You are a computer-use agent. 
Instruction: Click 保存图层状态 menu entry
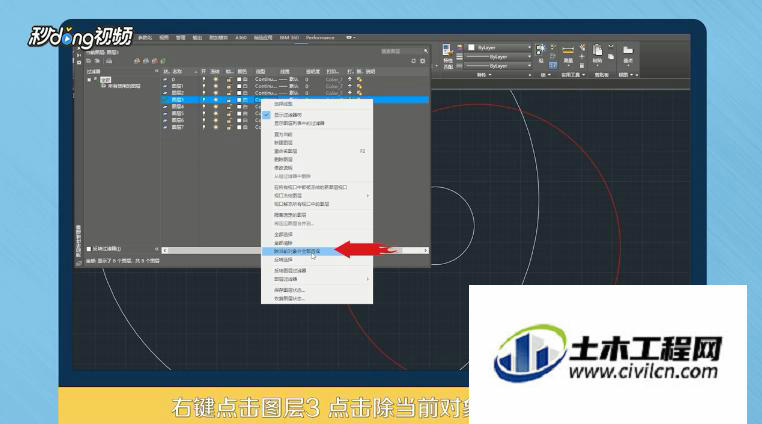[289, 290]
